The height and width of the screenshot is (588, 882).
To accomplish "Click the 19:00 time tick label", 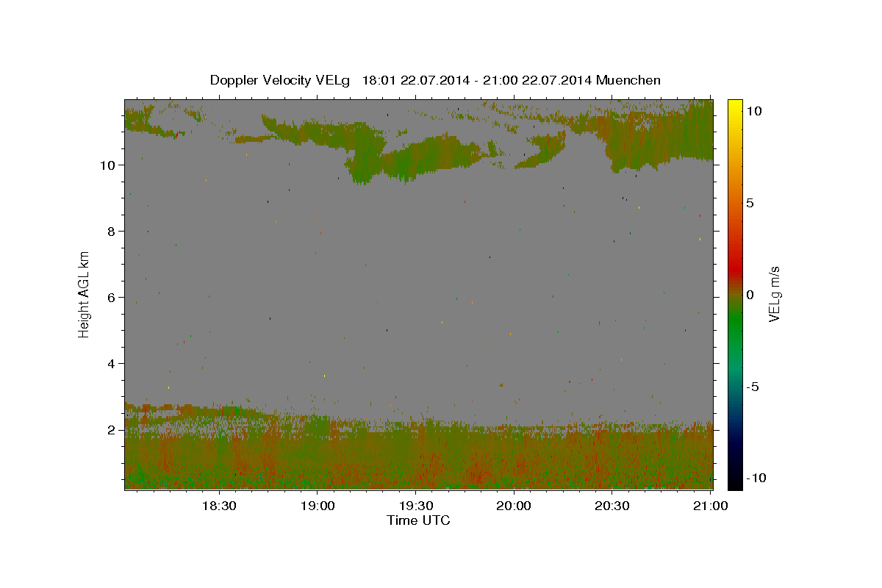I will coord(317,506).
